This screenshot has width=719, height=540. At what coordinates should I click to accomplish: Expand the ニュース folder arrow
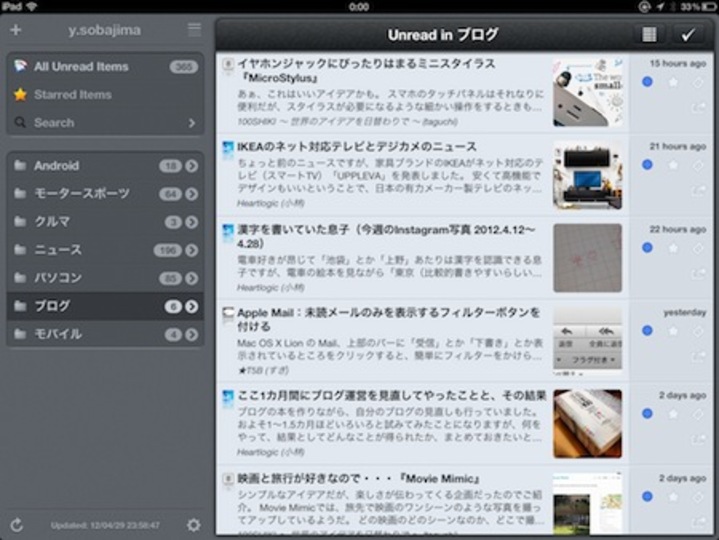pos(192,250)
